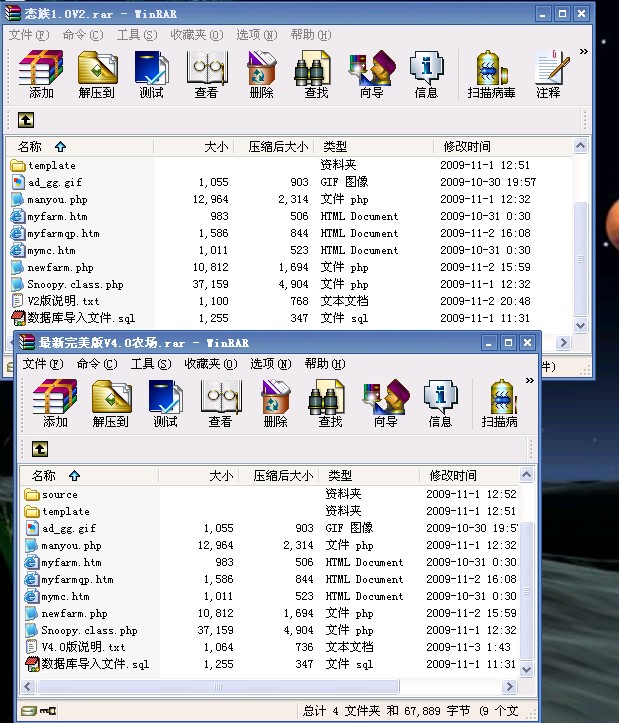This screenshot has height=723, width=619.
Task: Click View (查看) in V4.0 archive window
Action: click(x=220, y=403)
